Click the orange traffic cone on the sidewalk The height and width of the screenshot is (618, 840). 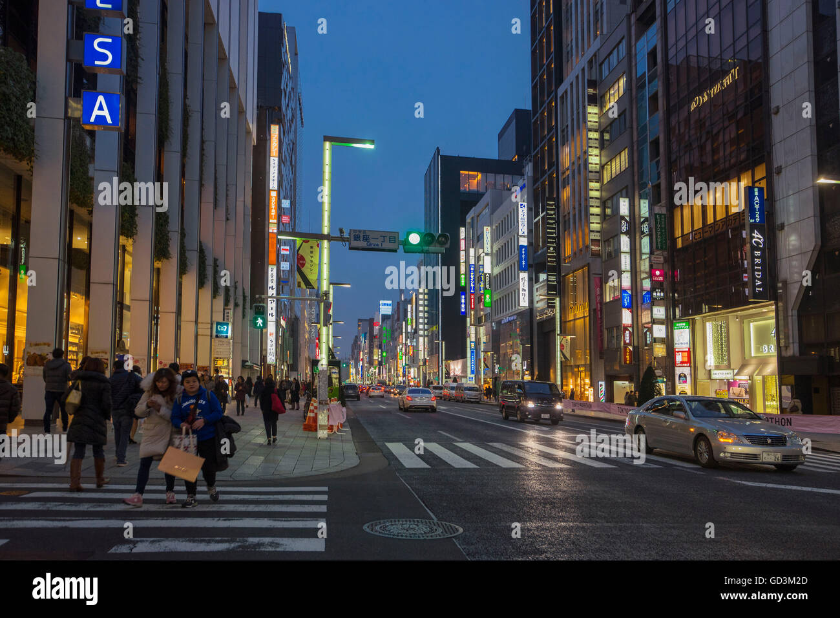(x=311, y=416)
